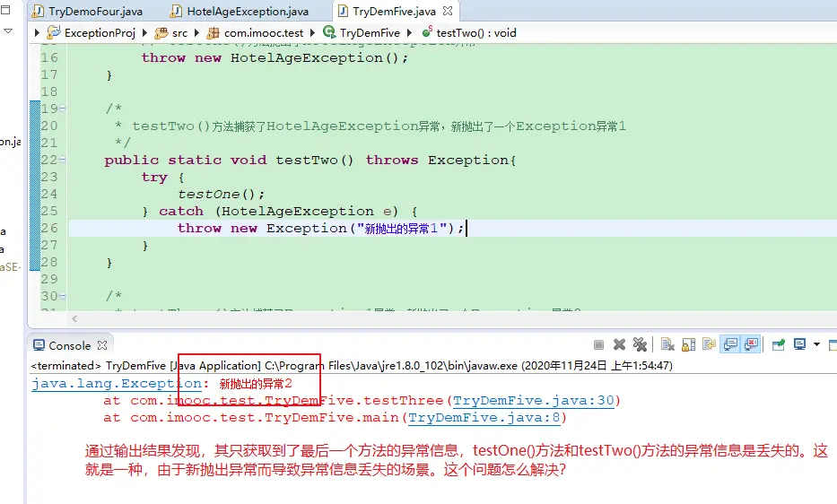The width and height of the screenshot is (837, 504).
Task: Close the Console view tab
Action: [x=102, y=345]
